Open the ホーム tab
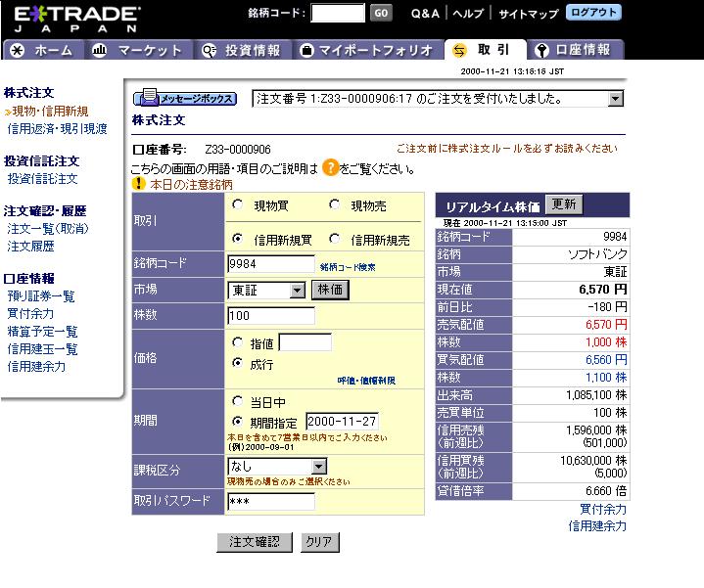The width and height of the screenshot is (704, 588). pos(41,50)
